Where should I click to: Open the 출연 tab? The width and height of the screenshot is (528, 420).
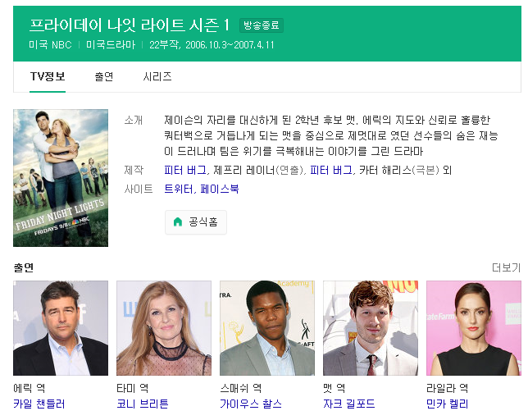103,76
